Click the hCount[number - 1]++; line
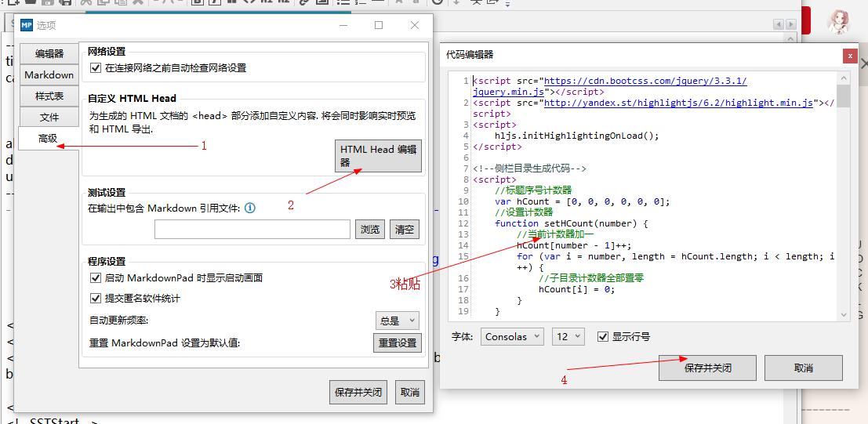The height and width of the screenshot is (424, 868). 574,245
